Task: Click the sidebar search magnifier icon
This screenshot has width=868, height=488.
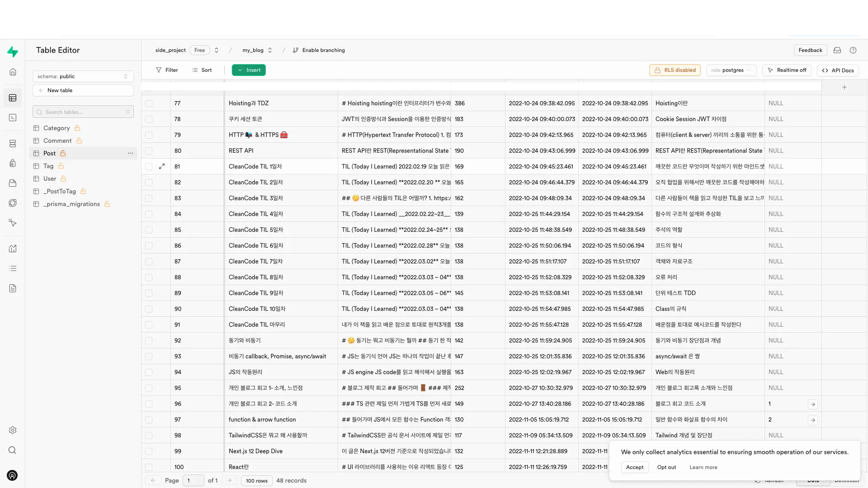Action: [13, 450]
